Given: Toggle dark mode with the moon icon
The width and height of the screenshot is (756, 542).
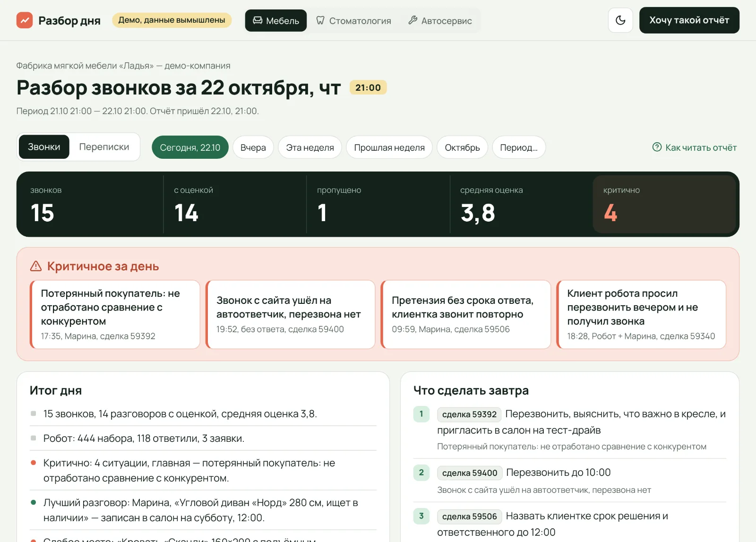Looking at the screenshot, I should [620, 20].
